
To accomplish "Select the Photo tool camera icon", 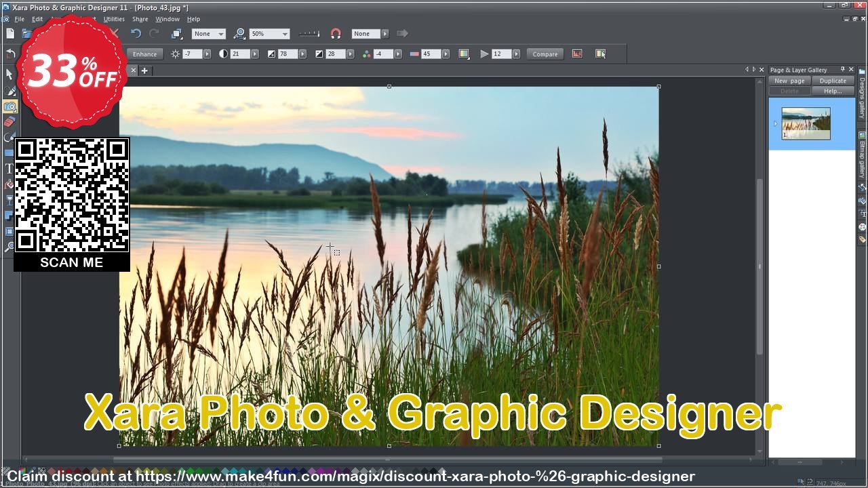I will click(9, 106).
